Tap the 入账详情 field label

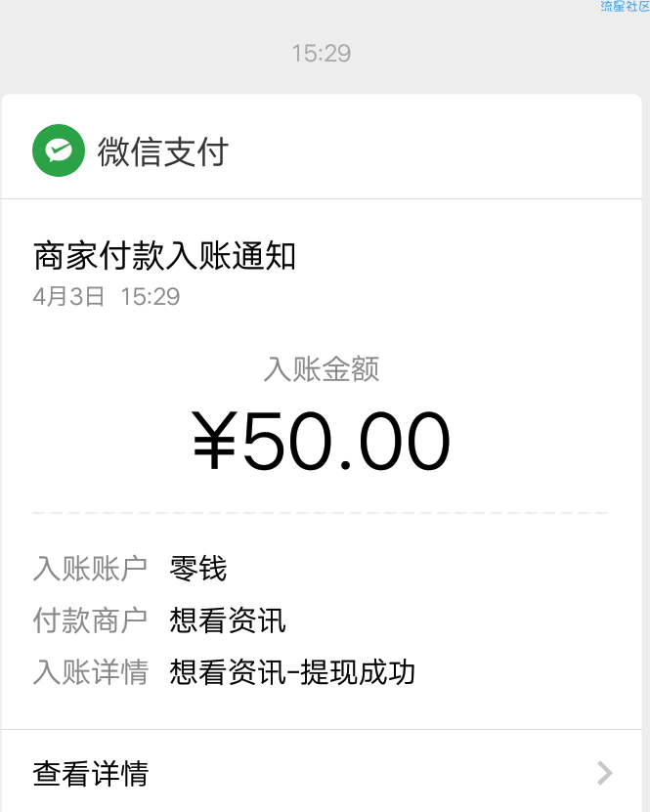(90, 672)
